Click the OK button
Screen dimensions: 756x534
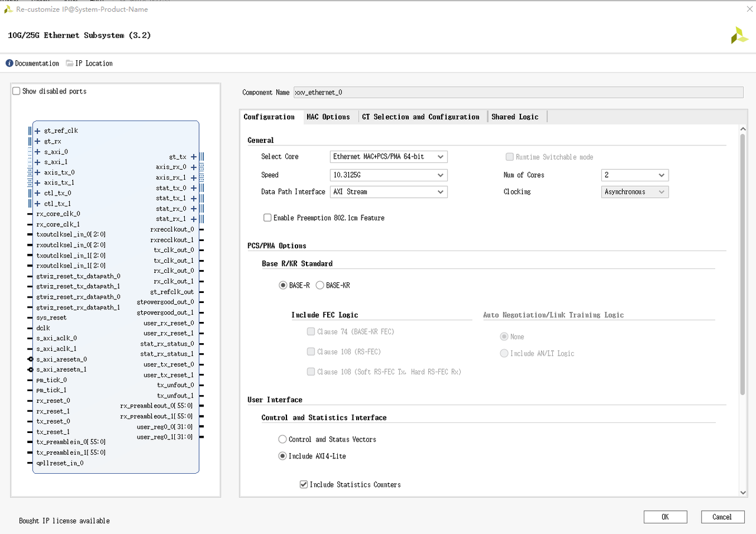[x=665, y=517]
